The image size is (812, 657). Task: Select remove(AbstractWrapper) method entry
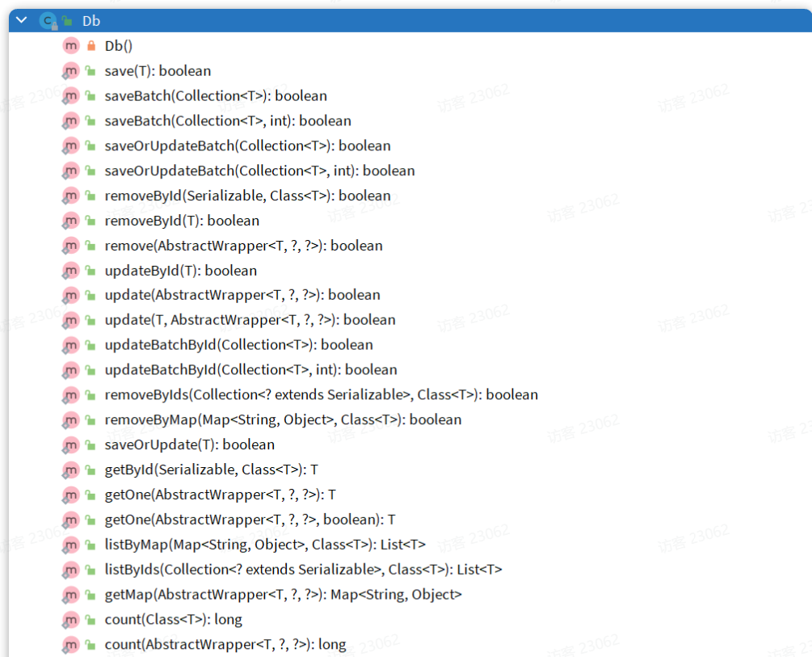(x=243, y=246)
